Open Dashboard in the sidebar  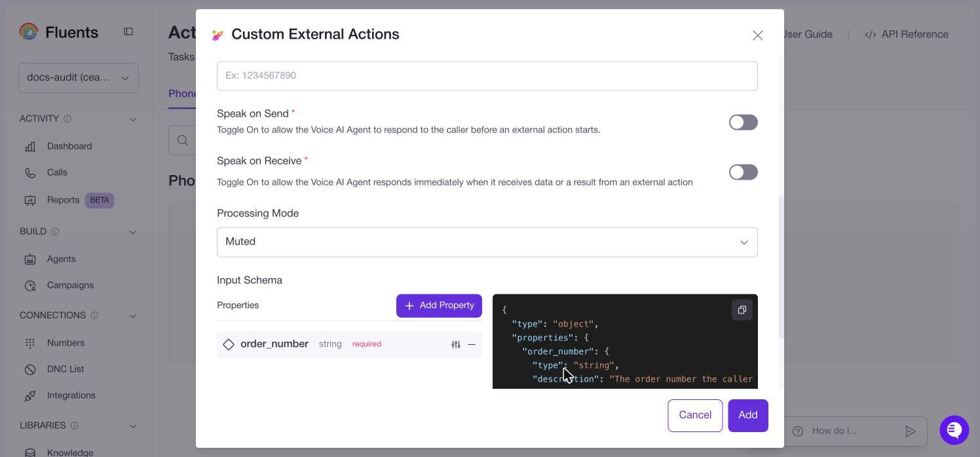(69, 146)
